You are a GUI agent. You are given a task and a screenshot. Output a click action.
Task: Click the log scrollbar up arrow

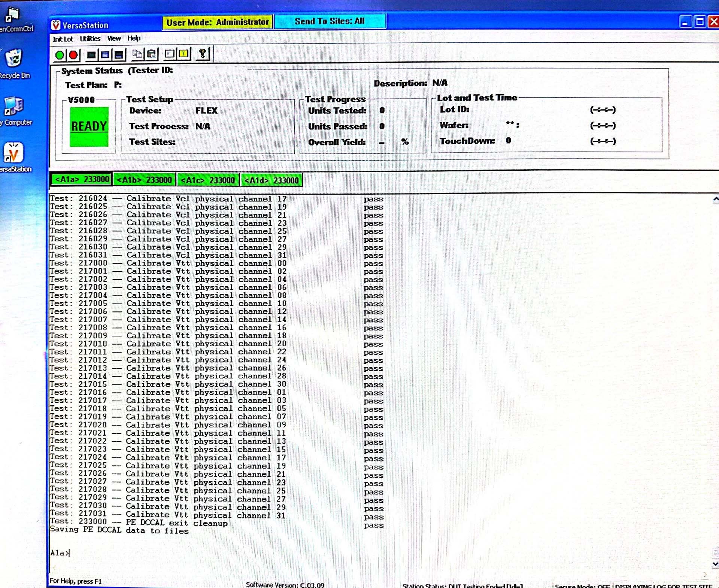tap(715, 199)
